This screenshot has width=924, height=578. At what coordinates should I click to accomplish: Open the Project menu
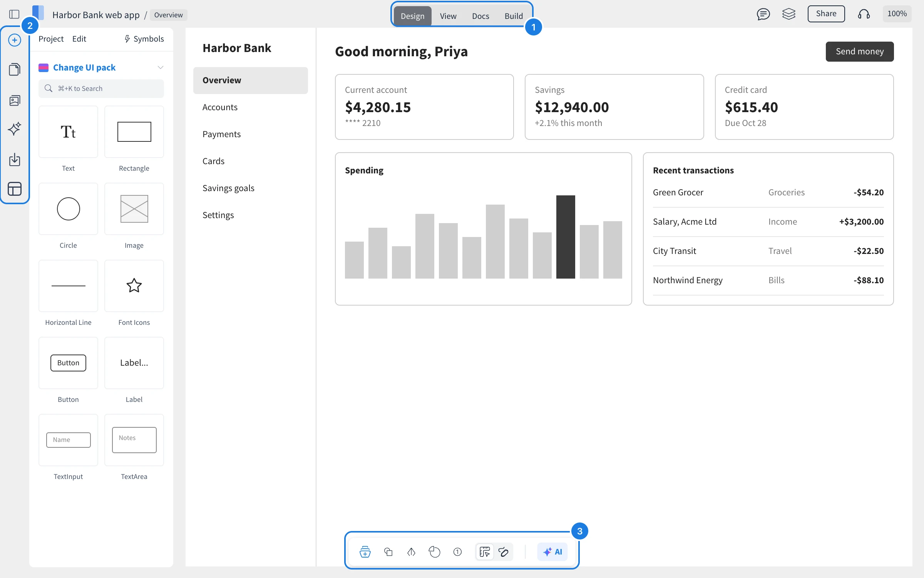pos(51,39)
